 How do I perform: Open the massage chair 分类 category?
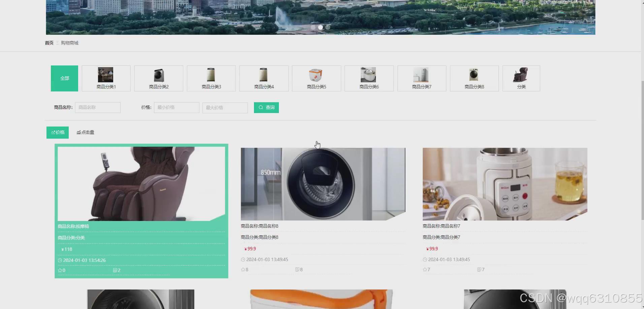[x=521, y=78]
